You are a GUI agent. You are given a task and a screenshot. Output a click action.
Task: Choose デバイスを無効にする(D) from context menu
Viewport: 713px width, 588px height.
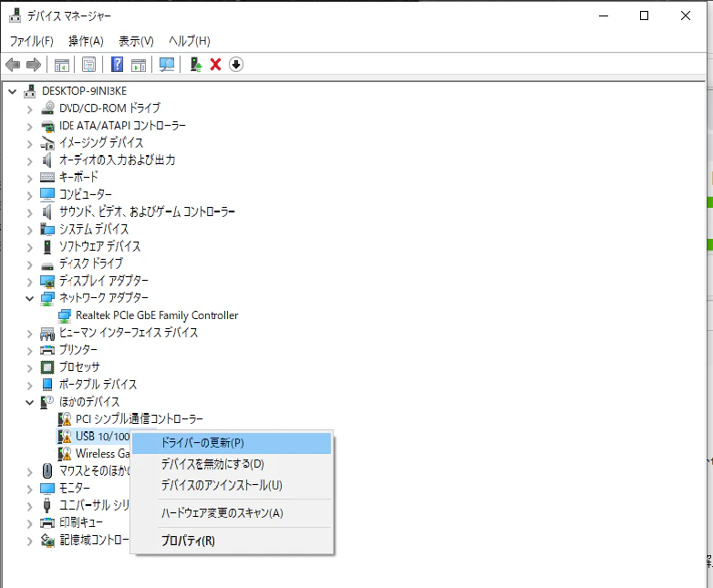point(232,464)
